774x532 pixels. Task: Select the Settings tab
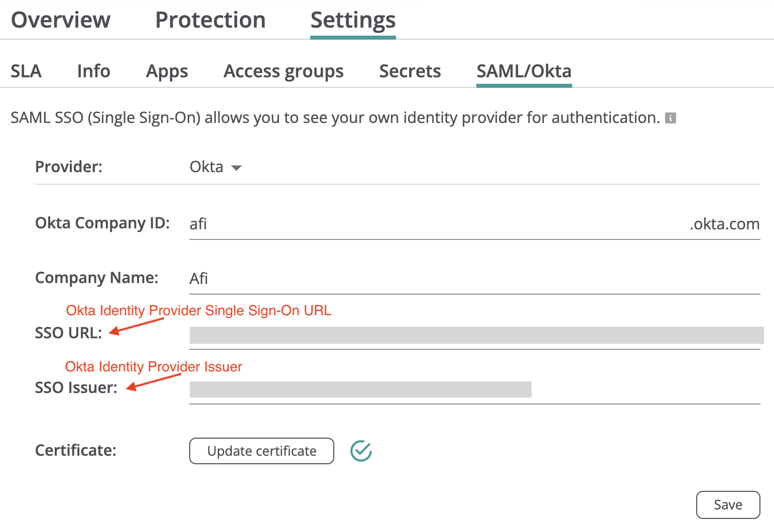tap(353, 20)
